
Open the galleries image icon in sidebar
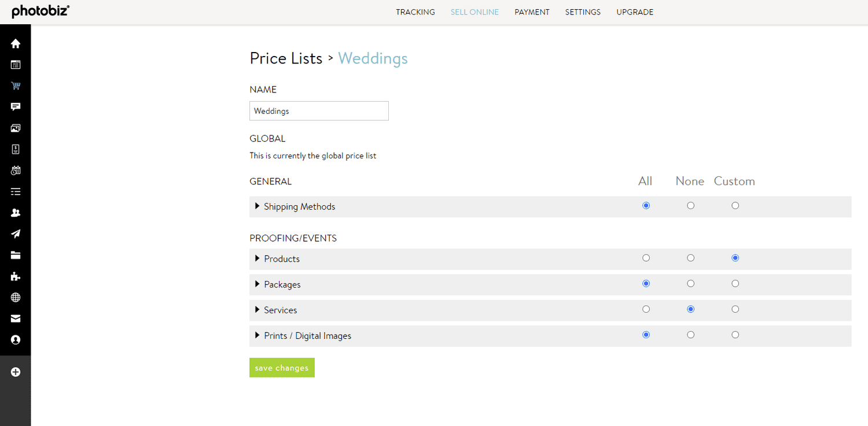(16, 128)
